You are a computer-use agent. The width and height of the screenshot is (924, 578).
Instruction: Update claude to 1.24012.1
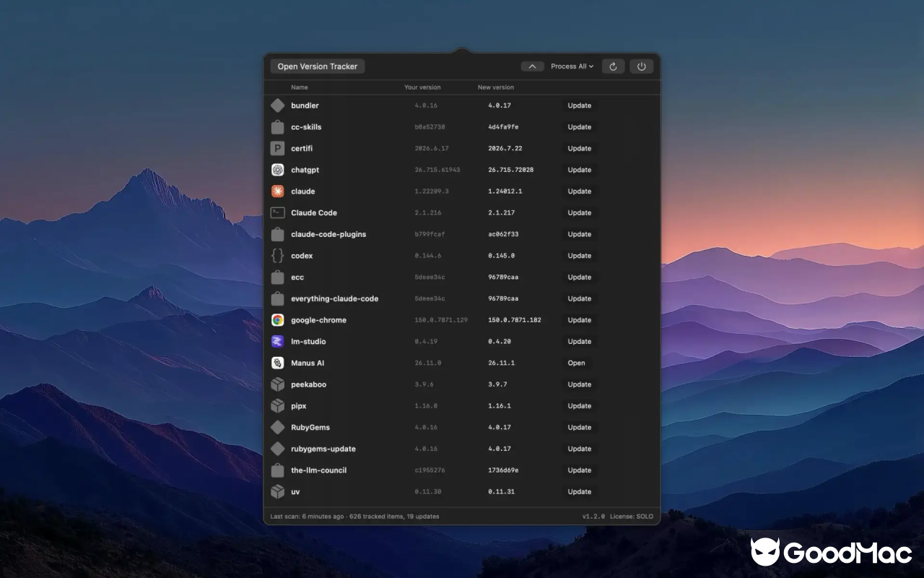[x=580, y=191]
